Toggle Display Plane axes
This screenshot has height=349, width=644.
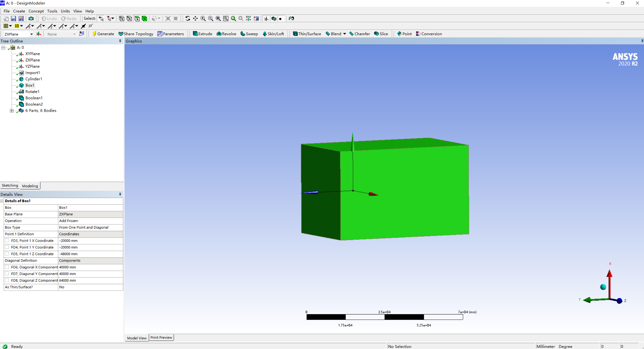266,18
